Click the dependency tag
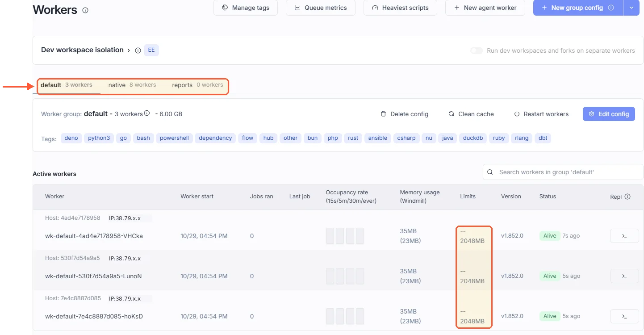 pos(215,138)
